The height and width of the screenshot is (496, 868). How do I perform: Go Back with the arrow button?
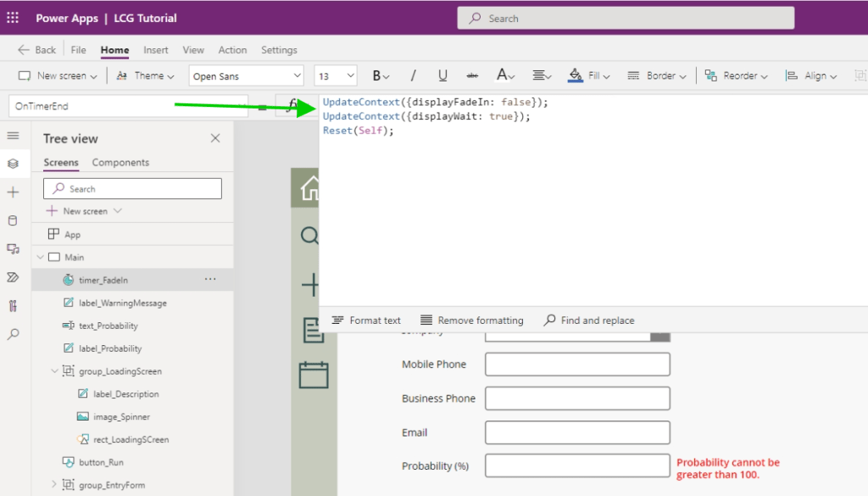pos(36,50)
